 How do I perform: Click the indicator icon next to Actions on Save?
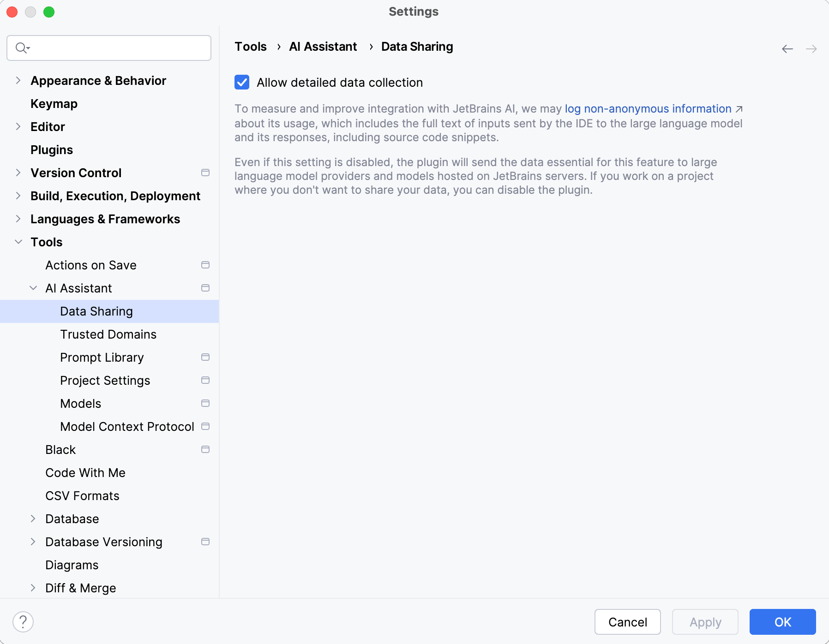pos(205,265)
